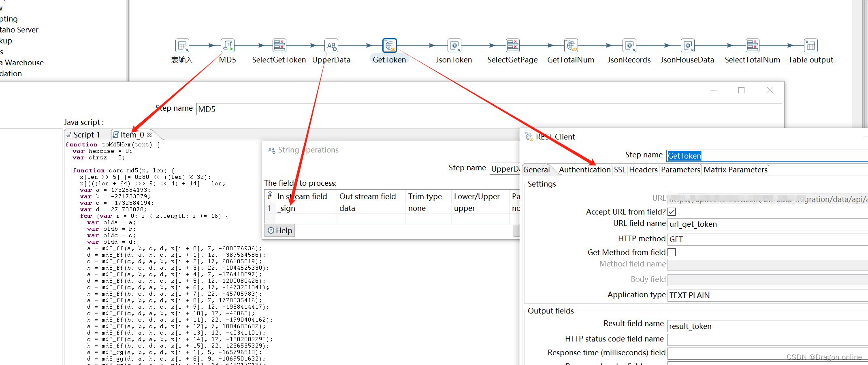Select the GetTotalNum REST client icon
This screenshot has width=868, height=365.
click(x=571, y=45)
